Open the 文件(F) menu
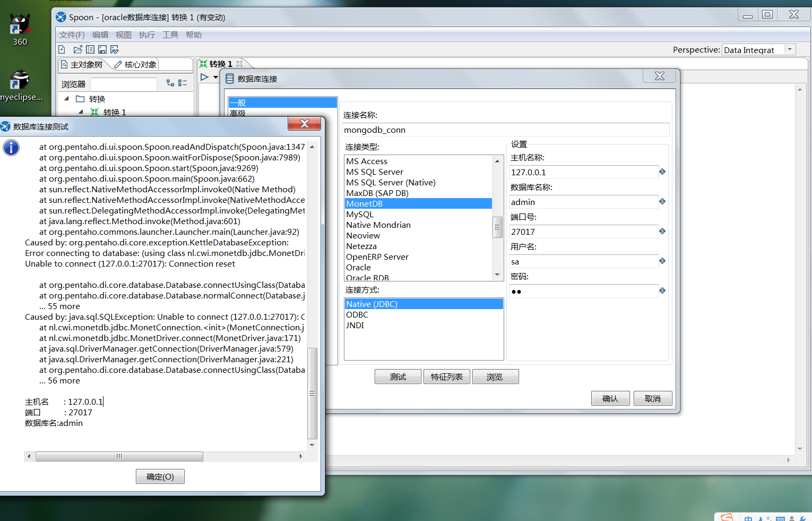This screenshot has height=521, width=812. point(72,35)
